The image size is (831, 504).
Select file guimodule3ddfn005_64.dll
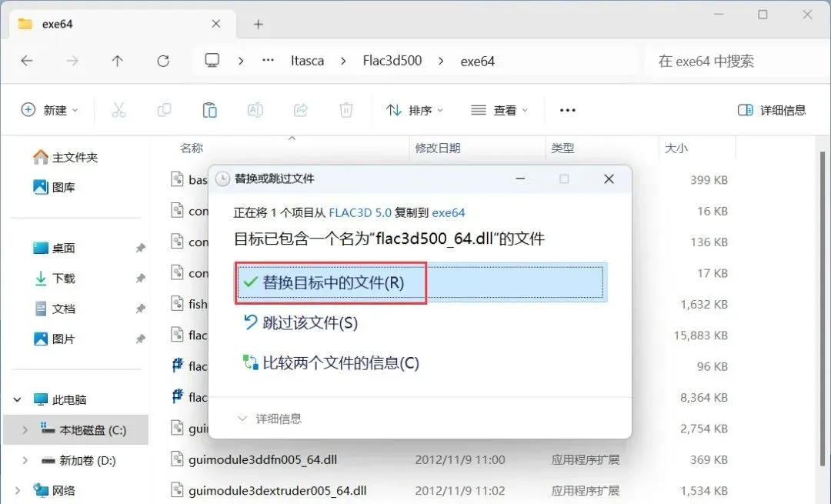coord(262,459)
